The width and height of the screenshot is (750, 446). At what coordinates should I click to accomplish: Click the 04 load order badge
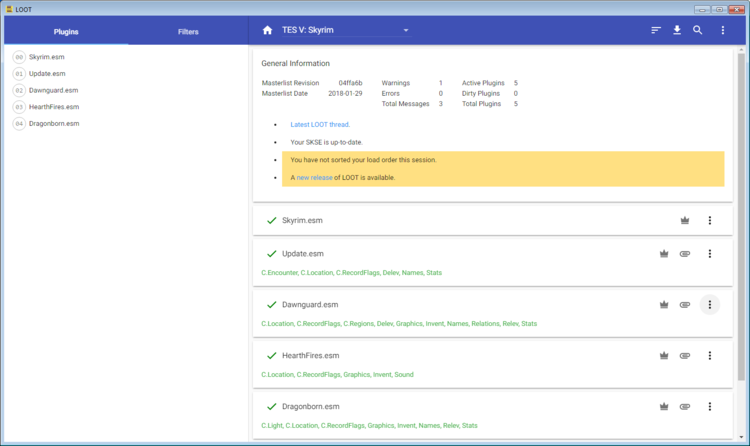click(19, 123)
